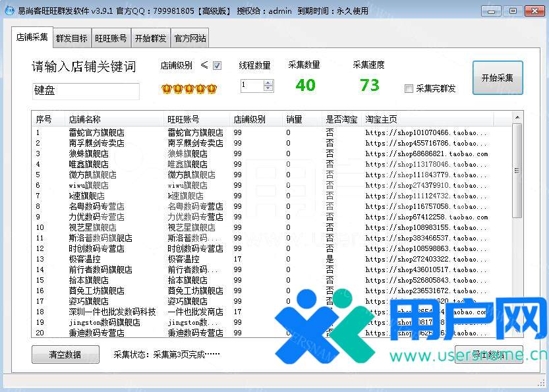Viewport: 549px width, 392px height.
Task: Open the 官方网站 tab
Action: tap(190, 38)
